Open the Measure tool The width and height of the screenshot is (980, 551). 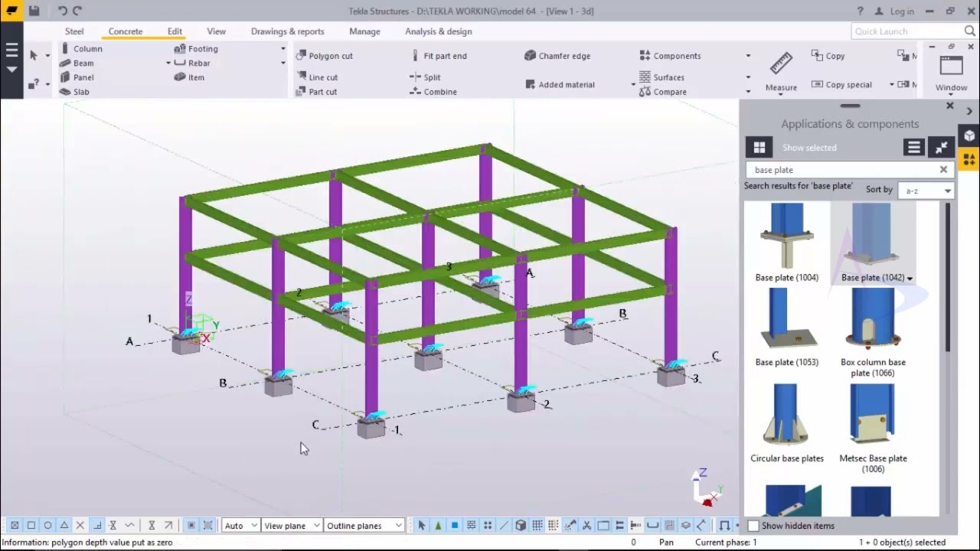(781, 72)
